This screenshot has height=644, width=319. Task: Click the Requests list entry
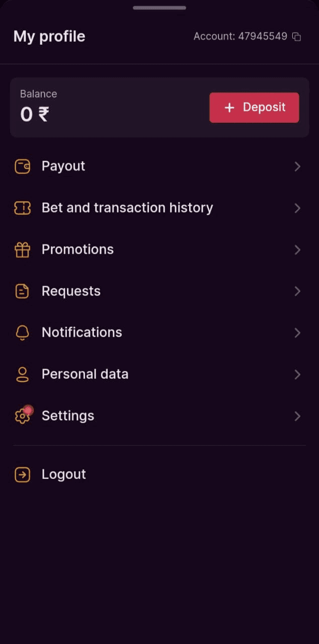point(71,291)
